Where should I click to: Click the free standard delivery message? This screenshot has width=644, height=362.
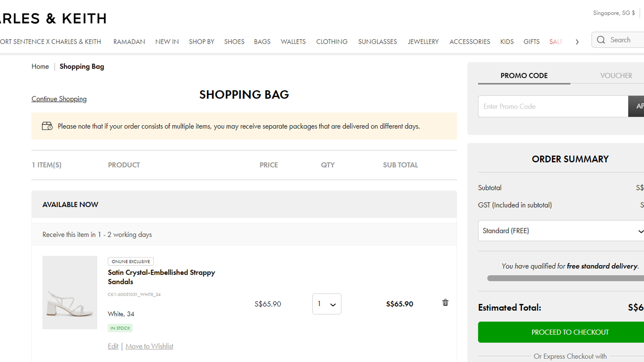pyautogui.click(x=570, y=266)
